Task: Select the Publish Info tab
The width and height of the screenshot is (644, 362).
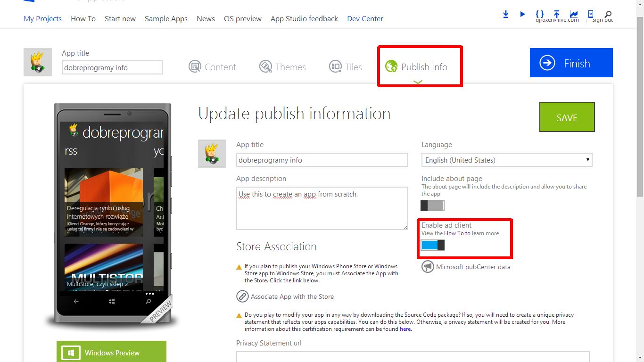Action: [x=416, y=67]
